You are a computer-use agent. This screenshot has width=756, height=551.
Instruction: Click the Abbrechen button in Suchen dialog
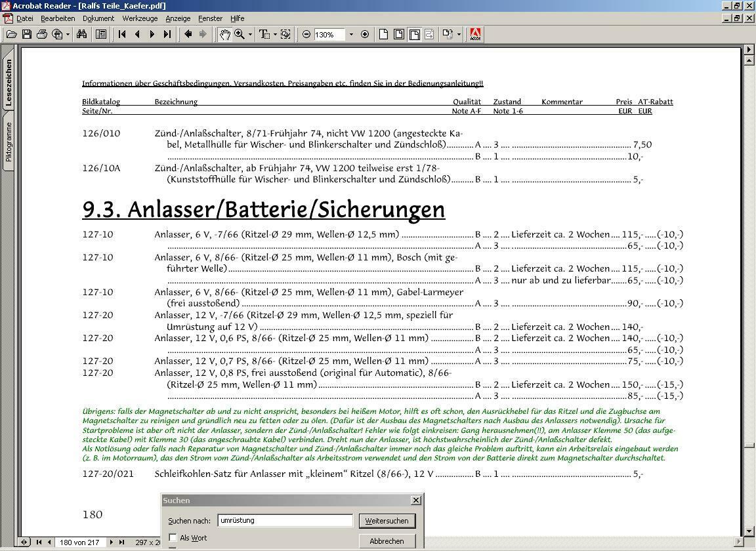pos(387,541)
